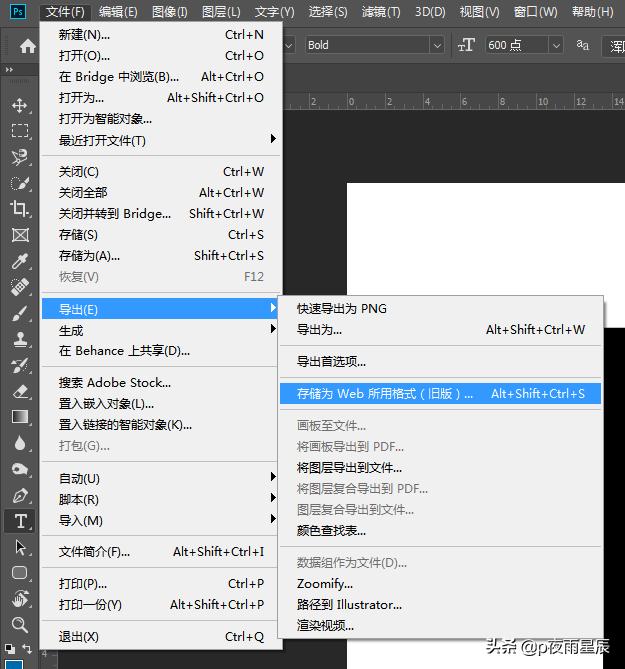Choose 存储为 Web 所用格式（旧版）
Image resolution: width=625 pixels, height=669 pixels.
(x=440, y=393)
